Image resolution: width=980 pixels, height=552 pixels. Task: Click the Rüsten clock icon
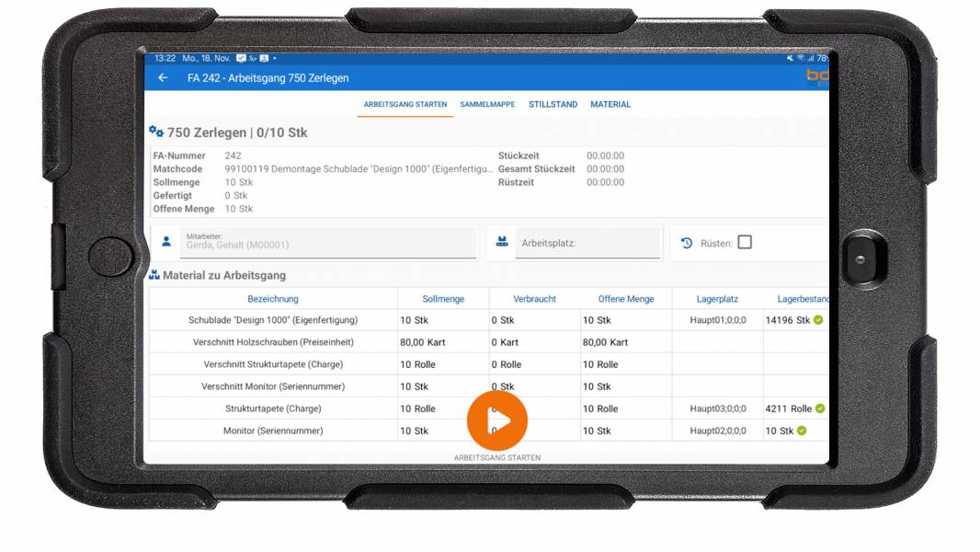pos(686,243)
